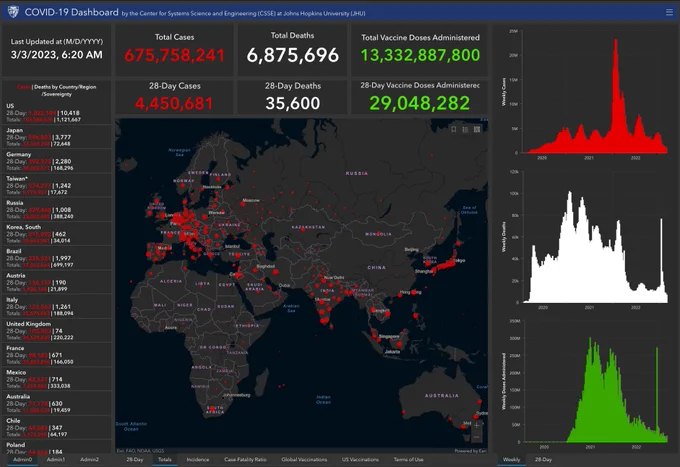Switch to the Admin1 tab
Image resolution: width=680 pixels, height=467 pixels.
pos(56,459)
